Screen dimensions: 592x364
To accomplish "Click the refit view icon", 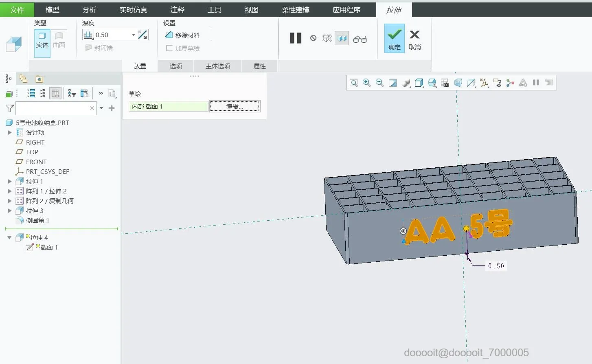I will click(x=353, y=83).
